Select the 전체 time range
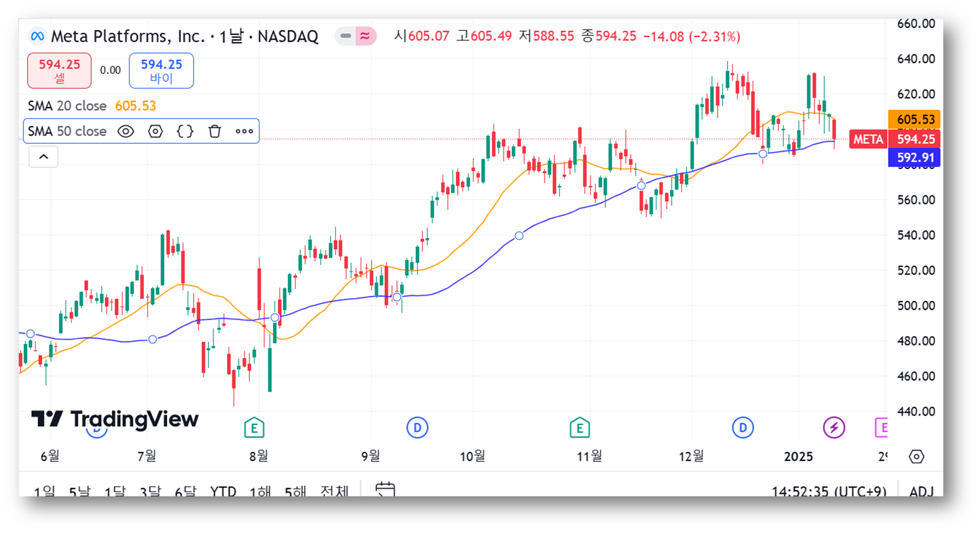Screen dimensions: 980x533 [x=334, y=491]
